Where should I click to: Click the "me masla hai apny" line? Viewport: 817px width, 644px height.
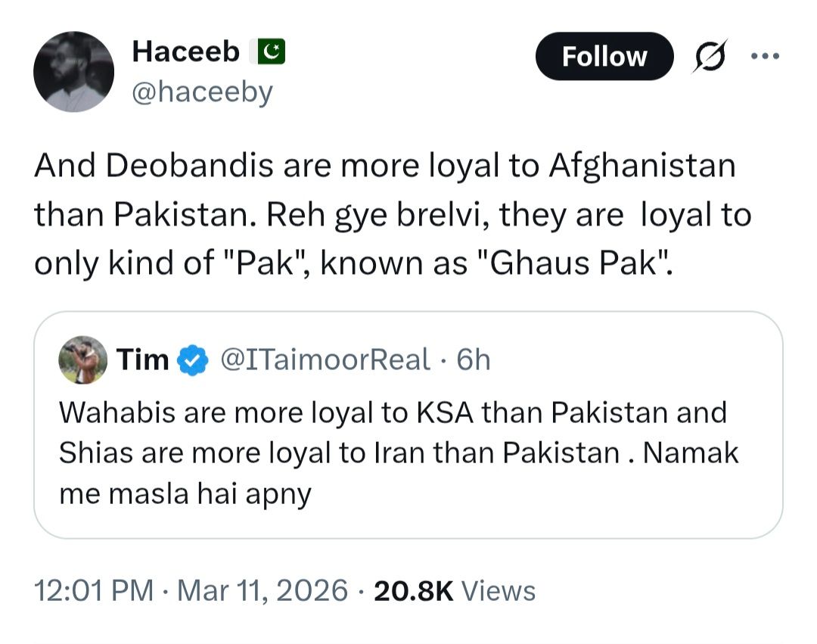click(x=185, y=494)
